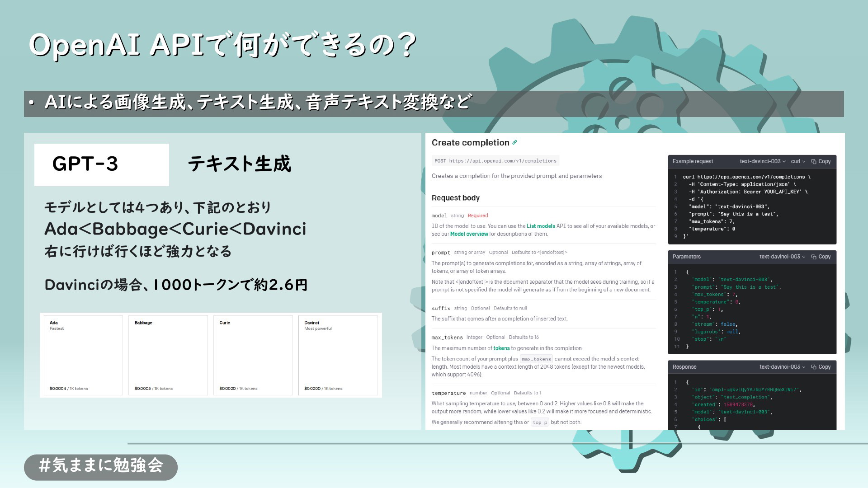Viewport: 868px width, 488px height.
Task: Select the Babbage pricing card
Action: tap(168, 355)
